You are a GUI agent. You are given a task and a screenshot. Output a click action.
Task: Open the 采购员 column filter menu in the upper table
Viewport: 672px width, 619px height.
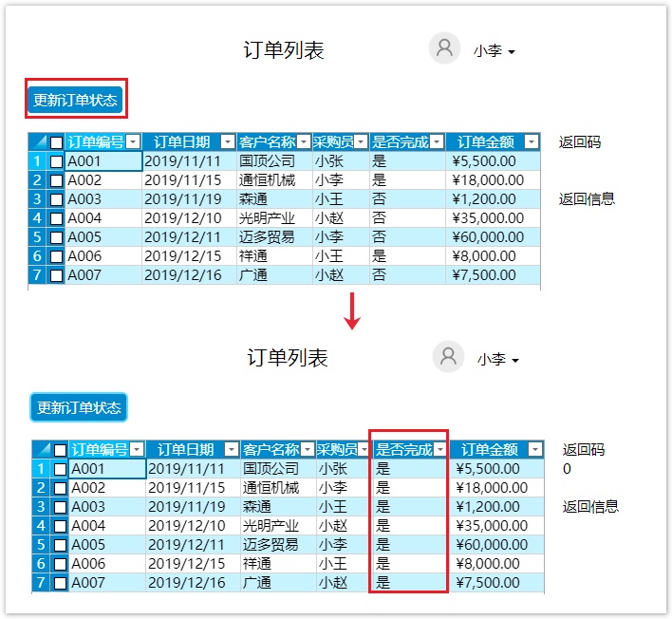361,142
